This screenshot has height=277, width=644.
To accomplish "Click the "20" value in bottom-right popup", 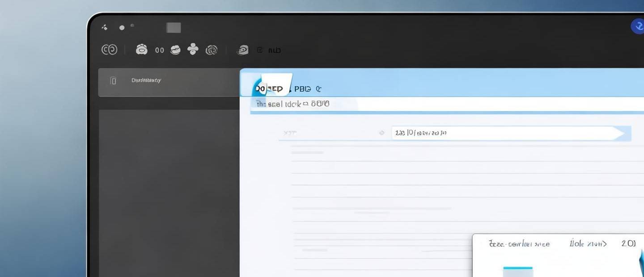I will coord(628,243).
